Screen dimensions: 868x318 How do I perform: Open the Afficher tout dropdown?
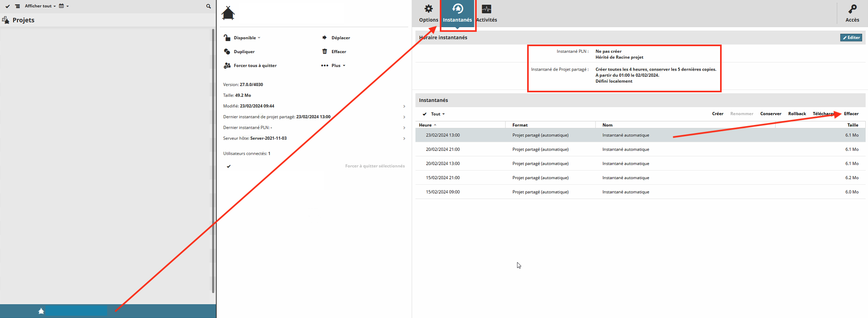click(40, 6)
